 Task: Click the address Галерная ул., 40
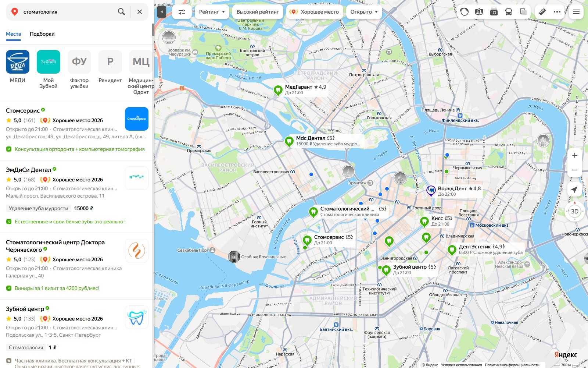pos(25,276)
